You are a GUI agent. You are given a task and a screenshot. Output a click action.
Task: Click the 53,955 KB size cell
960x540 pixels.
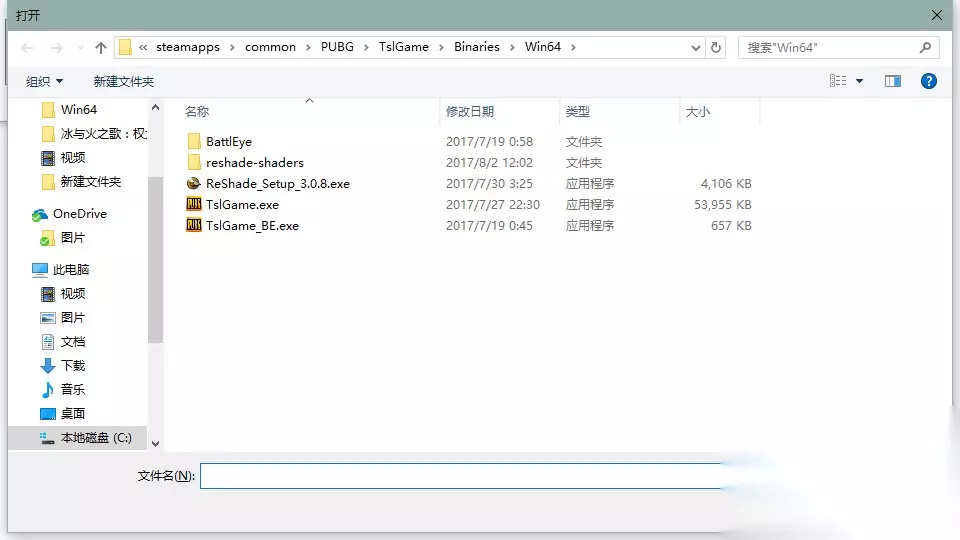(x=722, y=204)
